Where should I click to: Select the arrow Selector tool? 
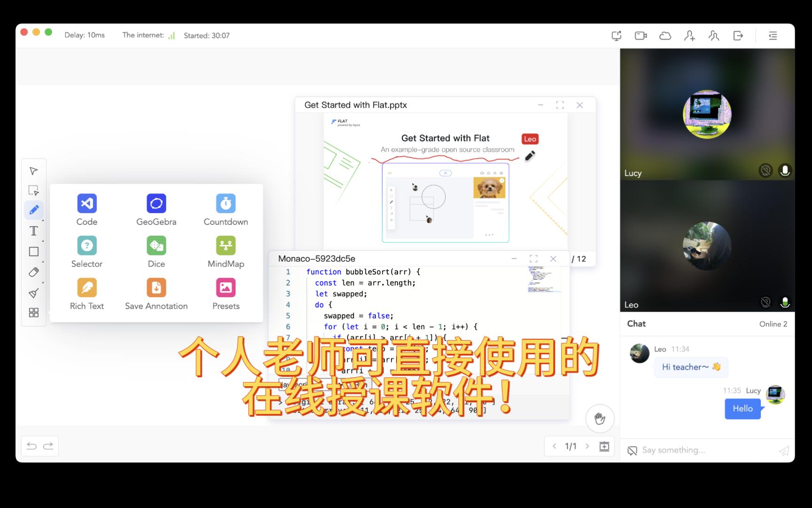click(33, 171)
